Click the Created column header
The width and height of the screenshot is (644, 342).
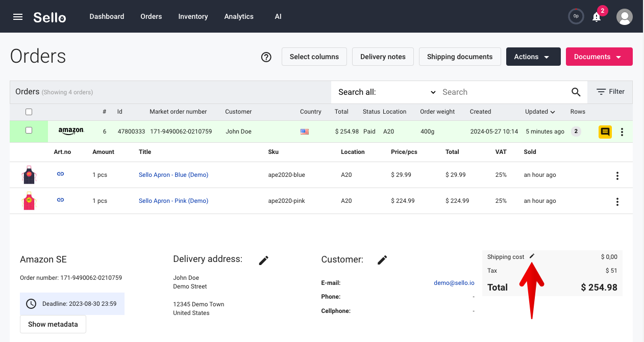pyautogui.click(x=480, y=112)
